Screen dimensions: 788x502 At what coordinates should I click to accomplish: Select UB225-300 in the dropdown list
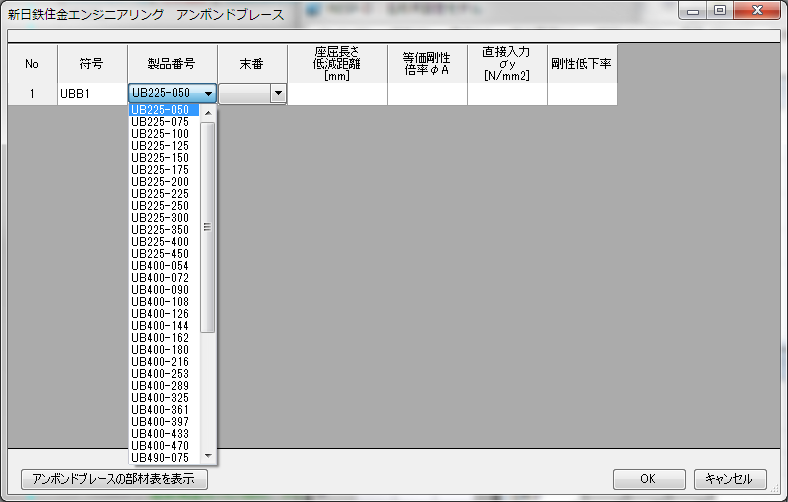[164, 218]
